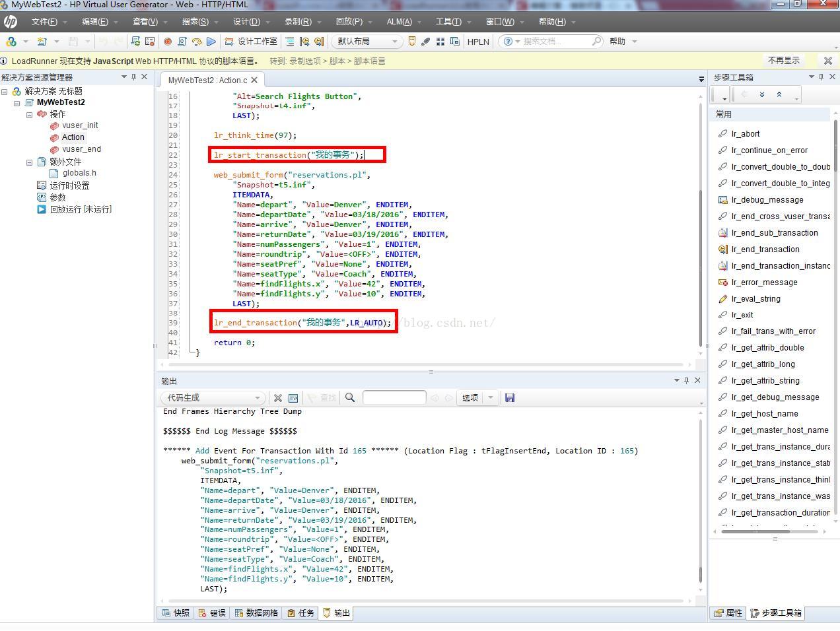The image size is (840, 631).
Task: Close the yellow LoadRunner info bar
Action: pyautogui.click(x=828, y=60)
